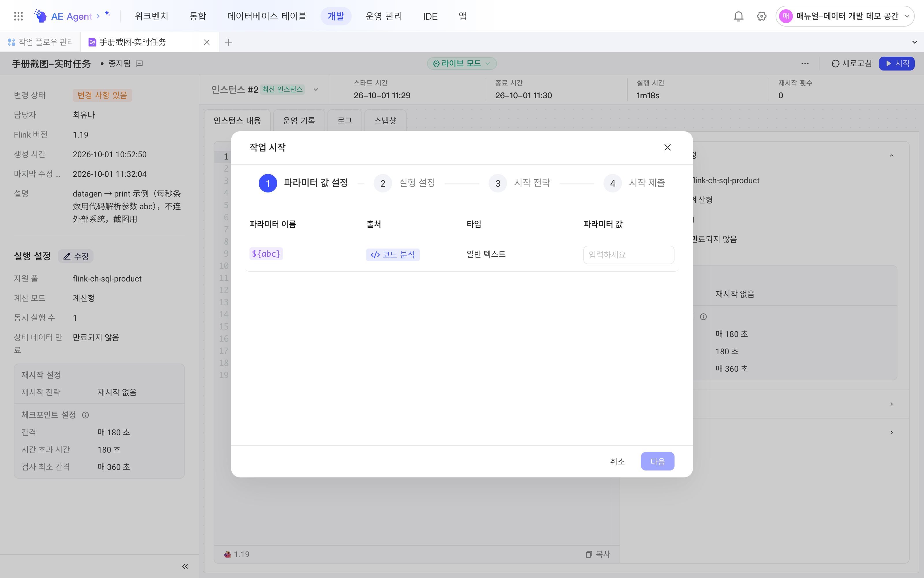Expand the tab list chevron at right

click(x=914, y=42)
